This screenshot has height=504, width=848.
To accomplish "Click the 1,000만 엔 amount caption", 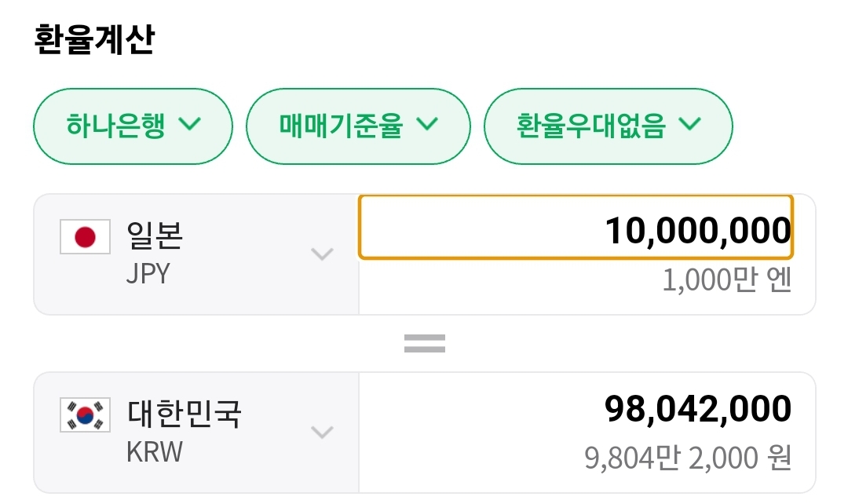I will coord(726,280).
